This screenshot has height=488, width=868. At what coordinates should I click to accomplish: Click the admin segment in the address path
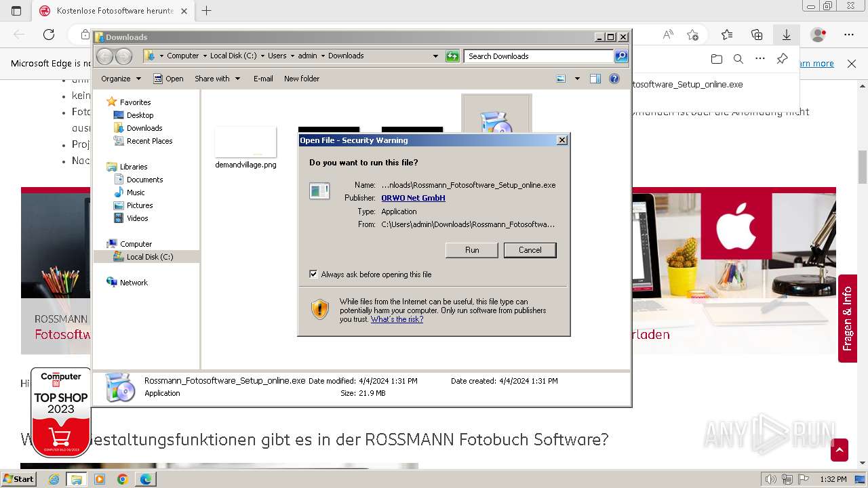tap(307, 56)
